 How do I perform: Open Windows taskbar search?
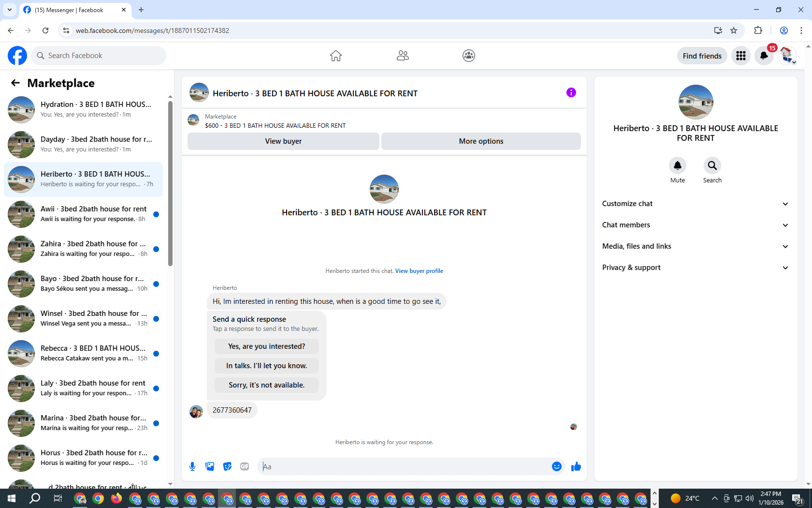click(35, 498)
